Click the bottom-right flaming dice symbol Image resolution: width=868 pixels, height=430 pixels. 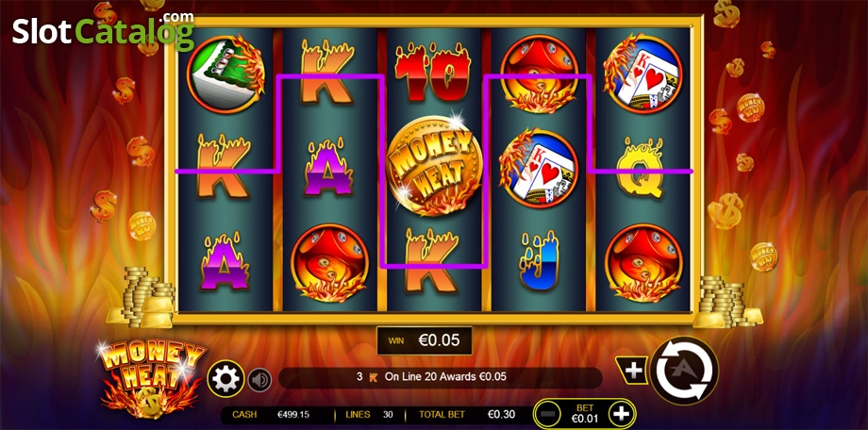(x=643, y=263)
